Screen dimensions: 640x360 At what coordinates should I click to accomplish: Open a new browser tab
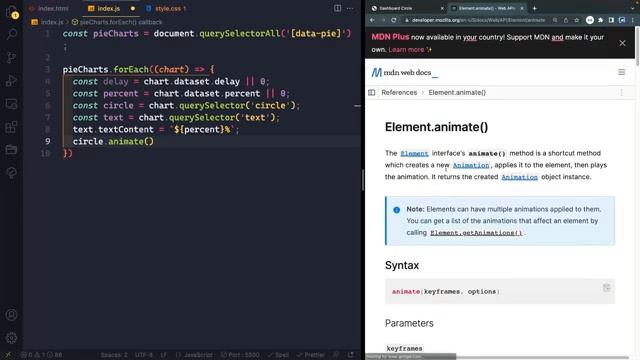534,8
